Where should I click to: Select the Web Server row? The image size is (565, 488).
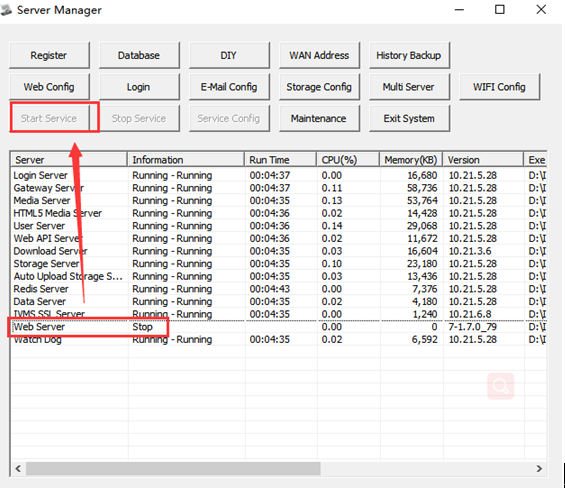[x=279, y=327]
